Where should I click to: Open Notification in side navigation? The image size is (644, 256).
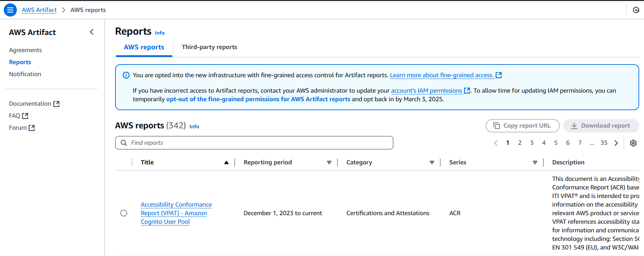[x=25, y=74]
